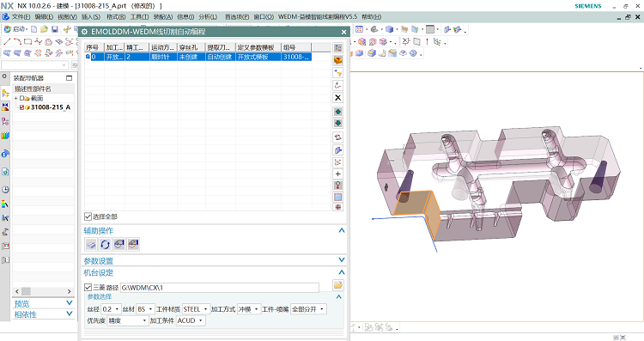Screen dimensions: 644x341
Task: Open the 文件(F) menu
Action: (21, 17)
